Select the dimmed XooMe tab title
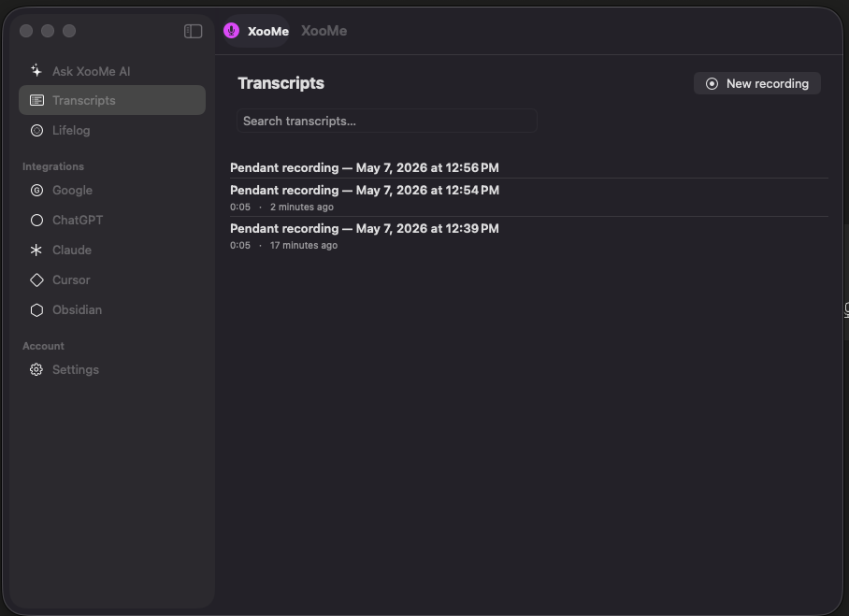This screenshot has width=849, height=616. pos(324,31)
